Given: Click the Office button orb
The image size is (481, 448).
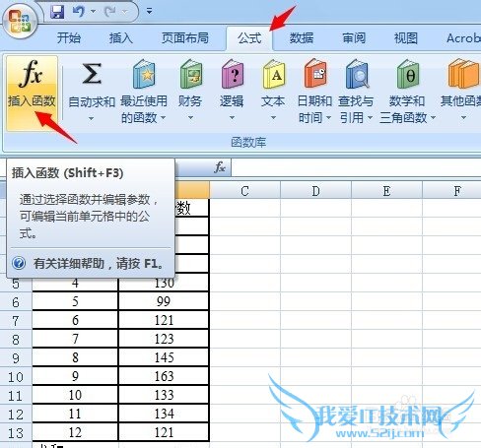Looking at the screenshot, I should (21, 22).
